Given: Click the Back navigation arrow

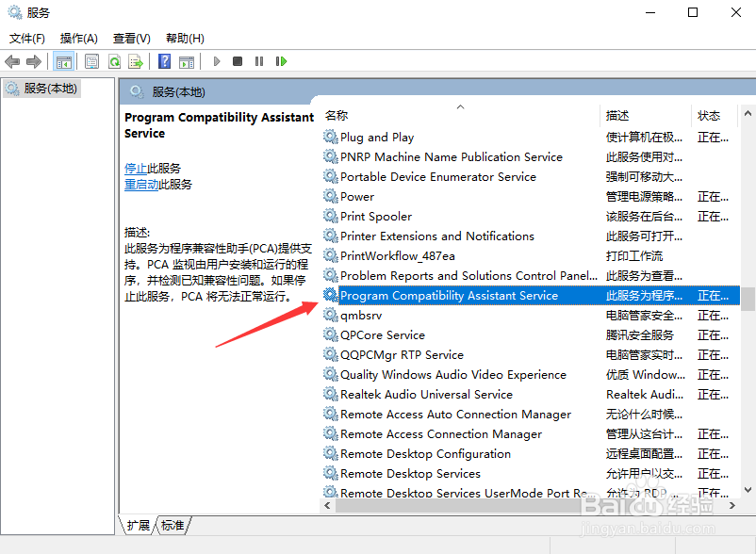Looking at the screenshot, I should [12, 61].
